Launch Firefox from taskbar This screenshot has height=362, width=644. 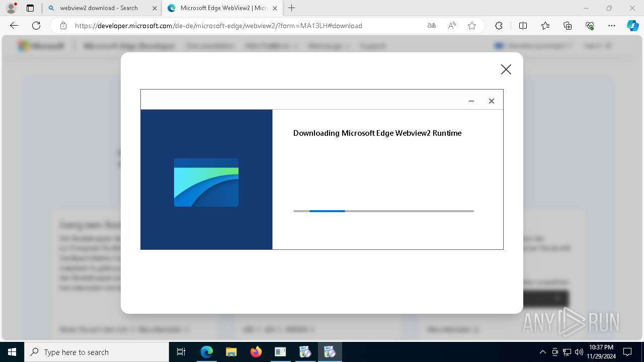[x=256, y=352]
